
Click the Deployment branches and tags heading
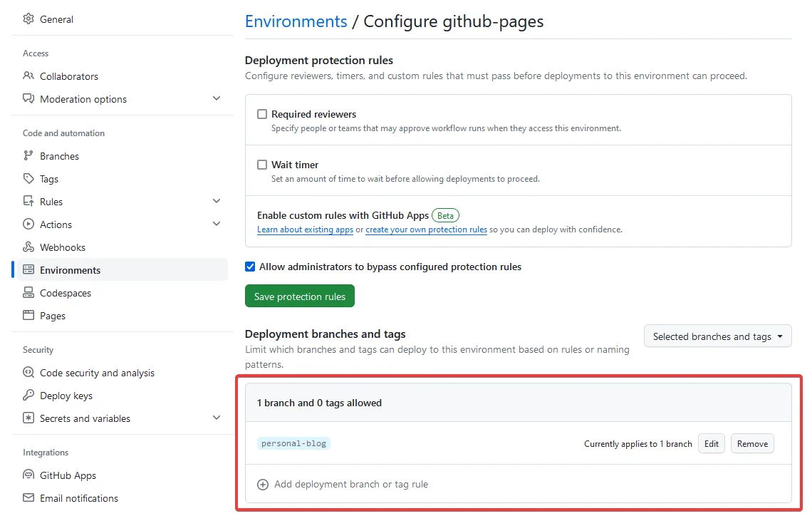pyautogui.click(x=326, y=334)
